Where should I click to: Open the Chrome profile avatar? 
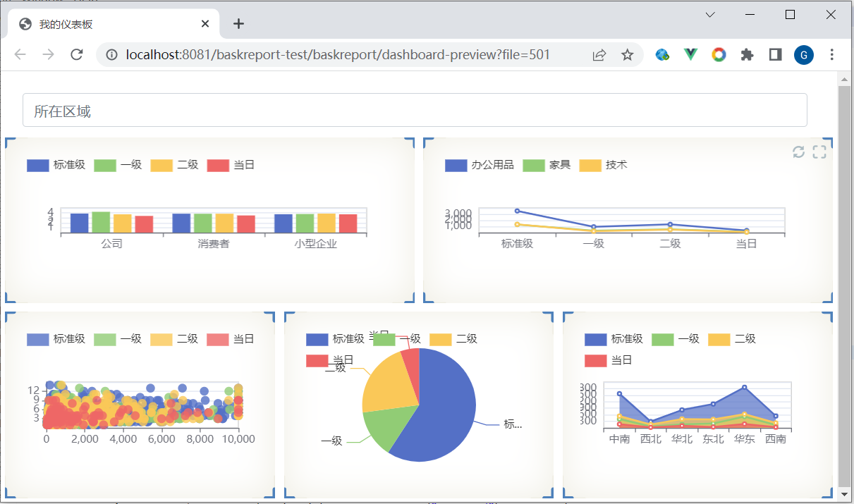pos(803,55)
